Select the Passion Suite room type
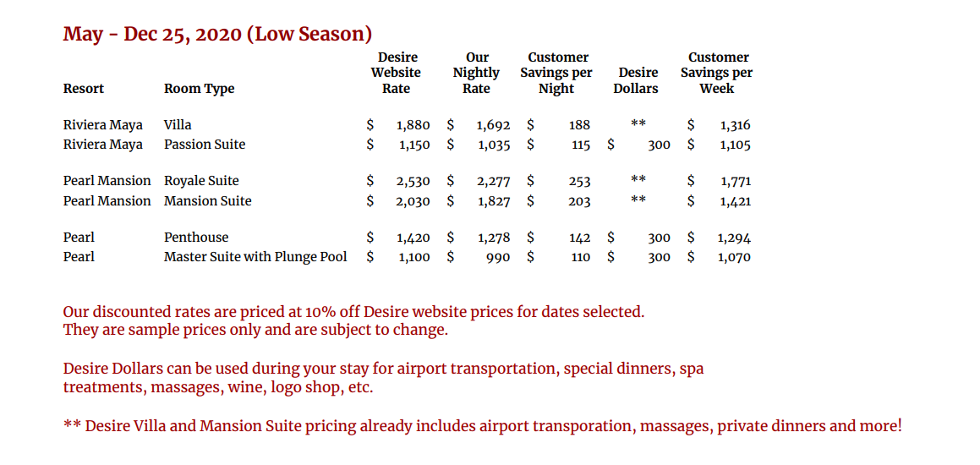This screenshot has height=465, width=980. click(205, 145)
